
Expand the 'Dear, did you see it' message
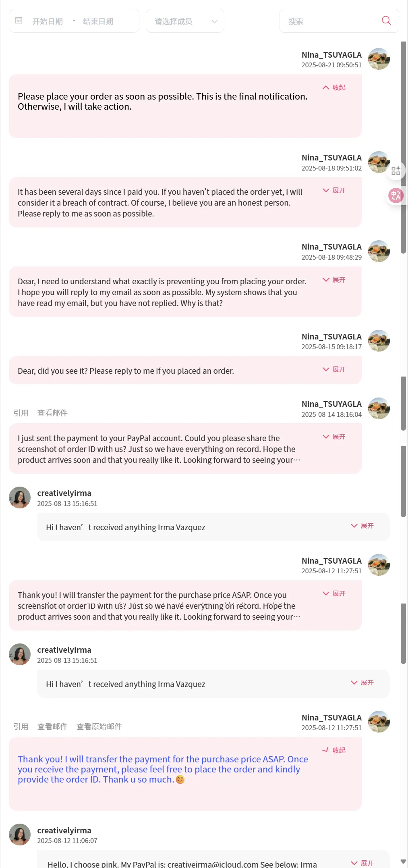[x=334, y=369]
